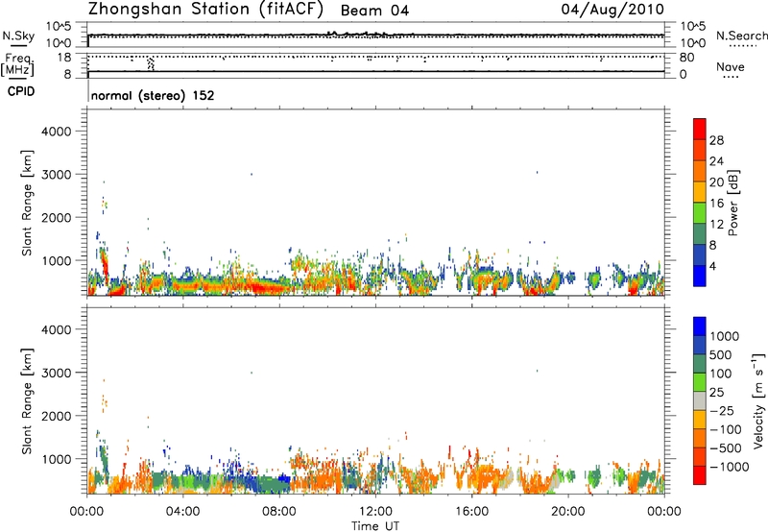Viewport: 768px width, 532px height.
Task: Click the 4000 tick of the power panel
Action: (x=56, y=132)
